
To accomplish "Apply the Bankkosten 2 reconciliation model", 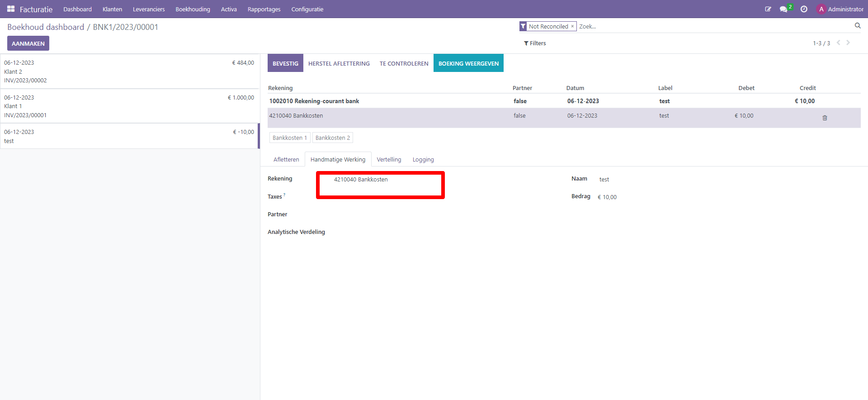I will pyautogui.click(x=332, y=138).
